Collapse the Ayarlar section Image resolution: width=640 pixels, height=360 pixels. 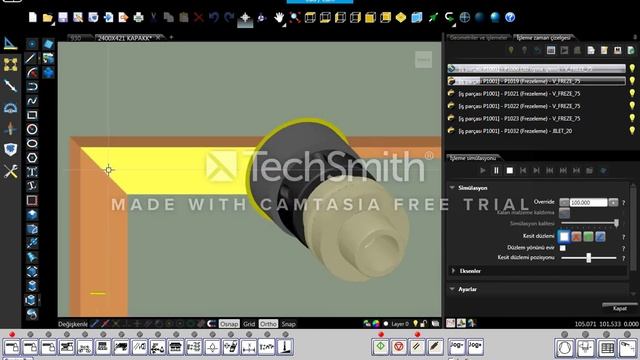[452, 289]
